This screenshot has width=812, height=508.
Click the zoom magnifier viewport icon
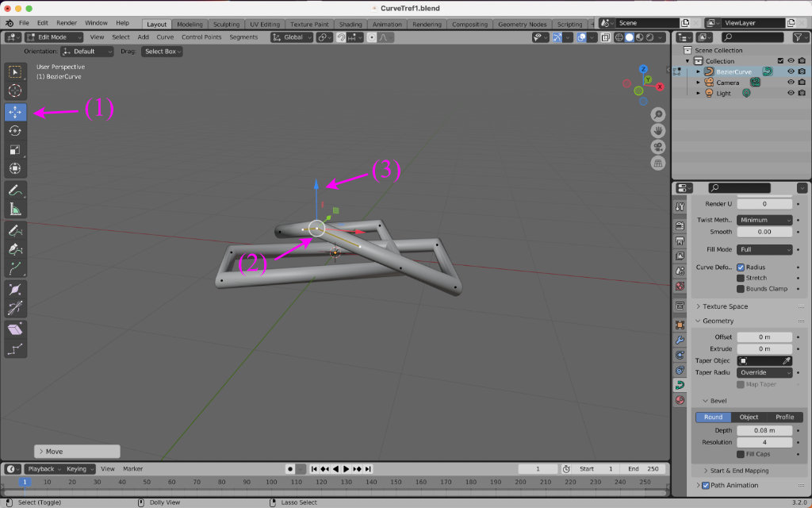658,115
